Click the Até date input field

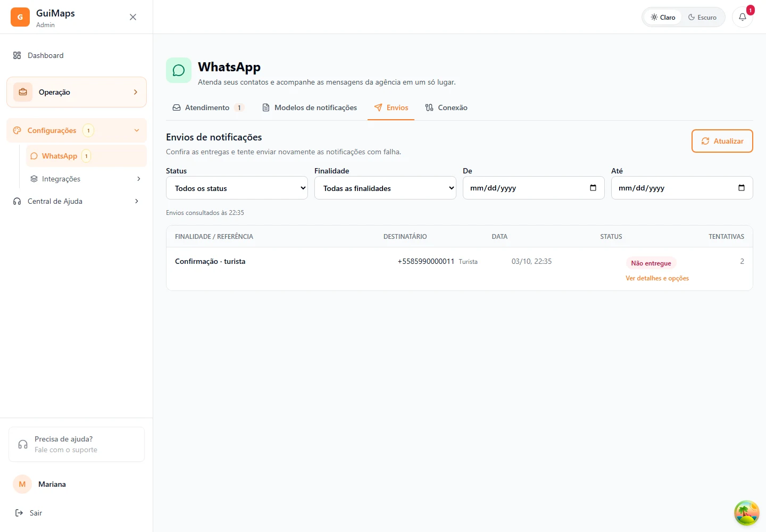[682, 188]
